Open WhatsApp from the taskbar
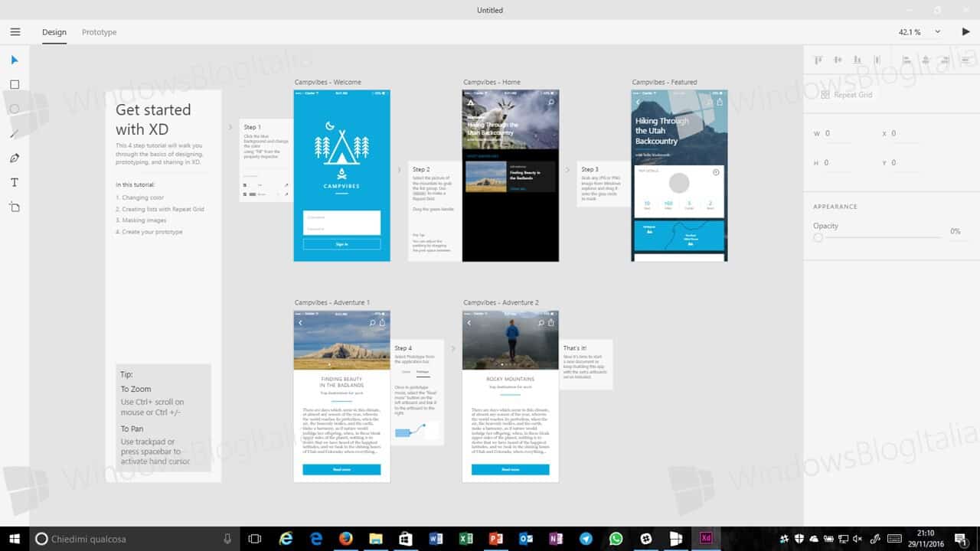This screenshot has width=980, height=551. coord(616,539)
